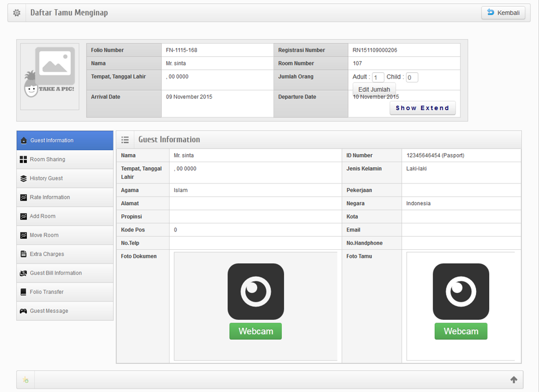539x392 pixels.
Task: Click the Rate Information chart icon
Action: click(x=23, y=198)
